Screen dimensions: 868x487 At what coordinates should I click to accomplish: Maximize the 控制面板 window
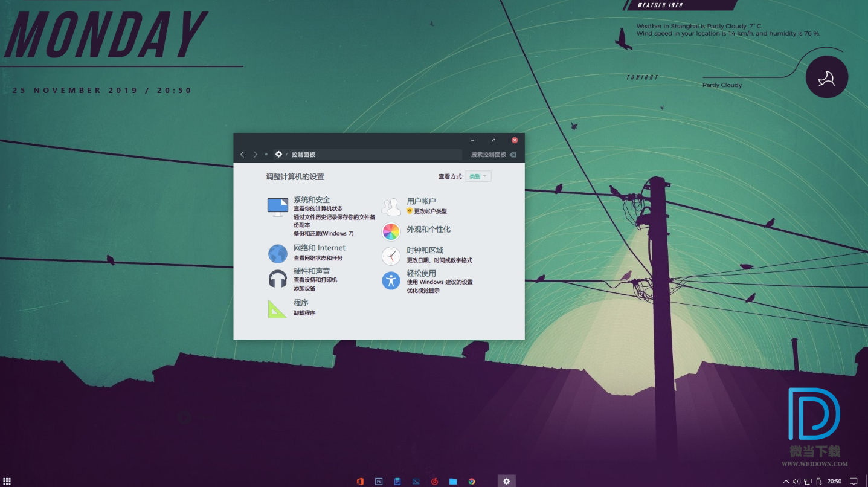tap(493, 140)
